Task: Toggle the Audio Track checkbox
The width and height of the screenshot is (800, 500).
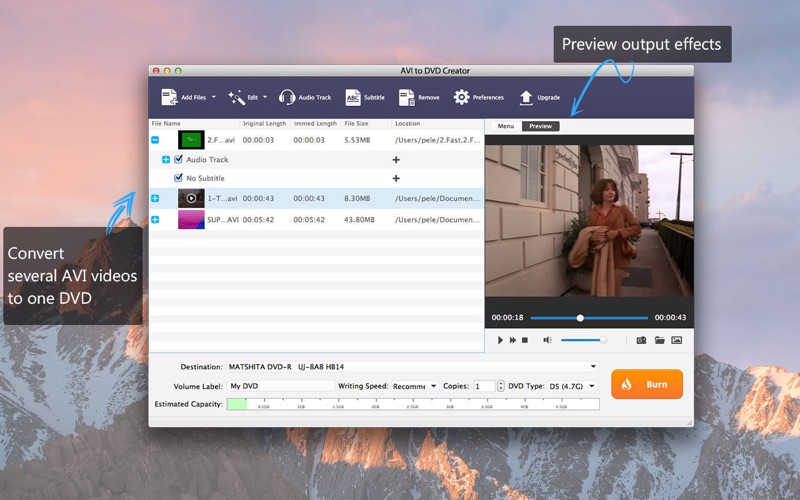Action: 178,159
